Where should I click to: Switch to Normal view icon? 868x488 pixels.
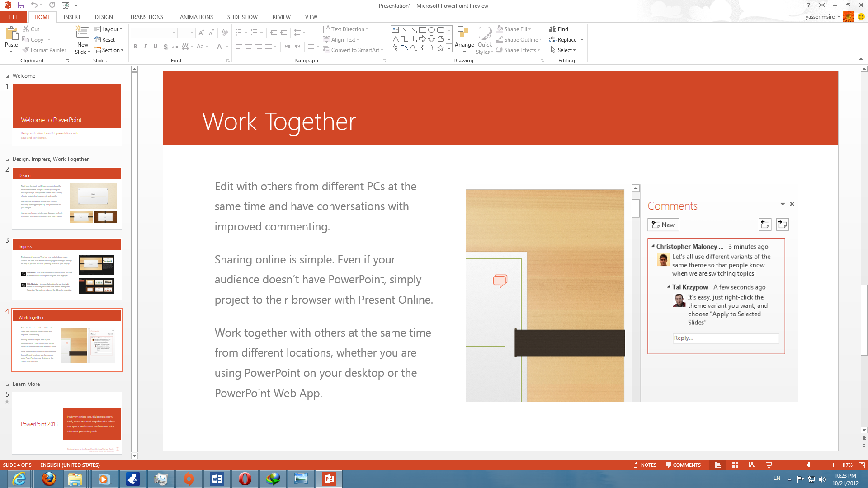coord(718,465)
